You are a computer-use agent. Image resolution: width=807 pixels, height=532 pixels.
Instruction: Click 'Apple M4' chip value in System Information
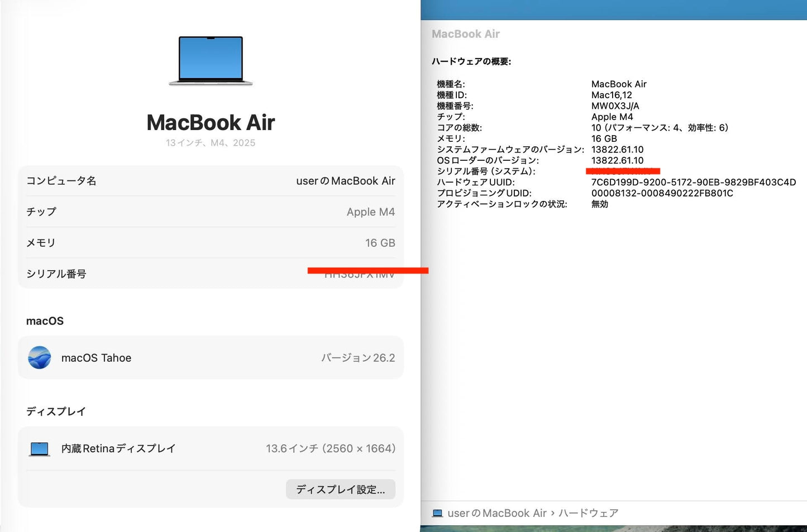[612, 117]
